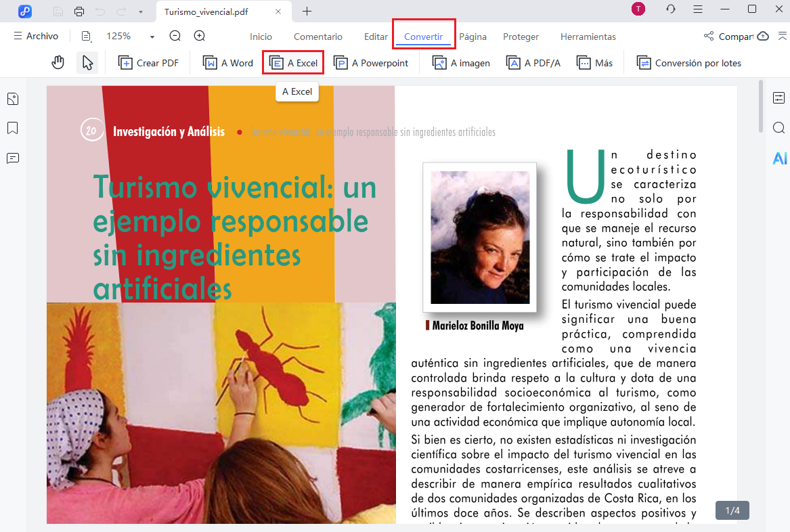Click the print icon in title bar

(79, 11)
